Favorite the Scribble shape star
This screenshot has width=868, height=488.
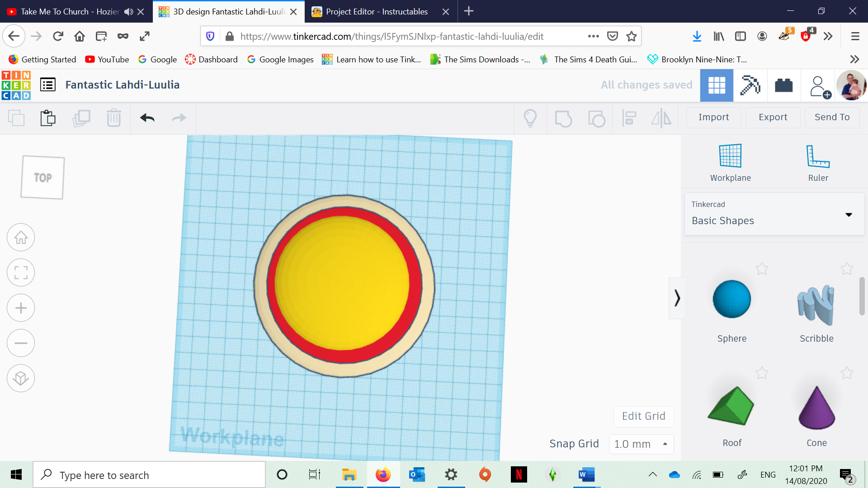click(847, 269)
